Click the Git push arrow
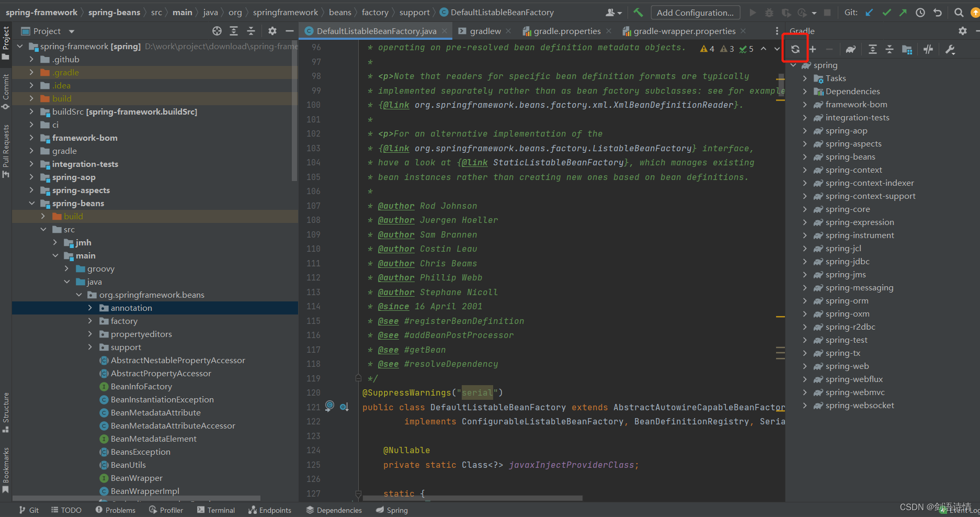Viewport: 980px width, 517px height. [x=903, y=13]
